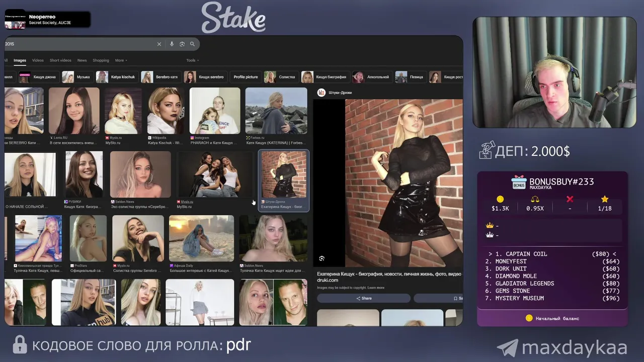Open search by image camera icon
Viewport: 644px width, 362px height.
pyautogui.click(x=182, y=44)
